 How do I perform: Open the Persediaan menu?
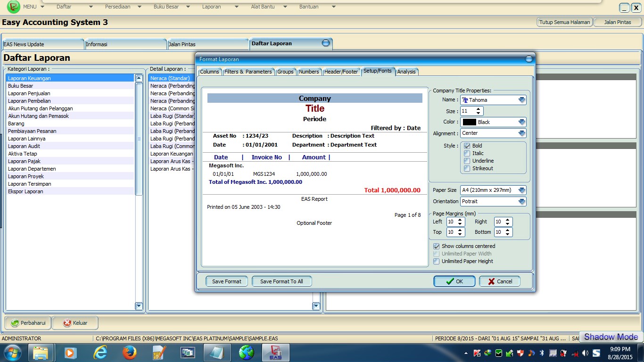(x=118, y=7)
